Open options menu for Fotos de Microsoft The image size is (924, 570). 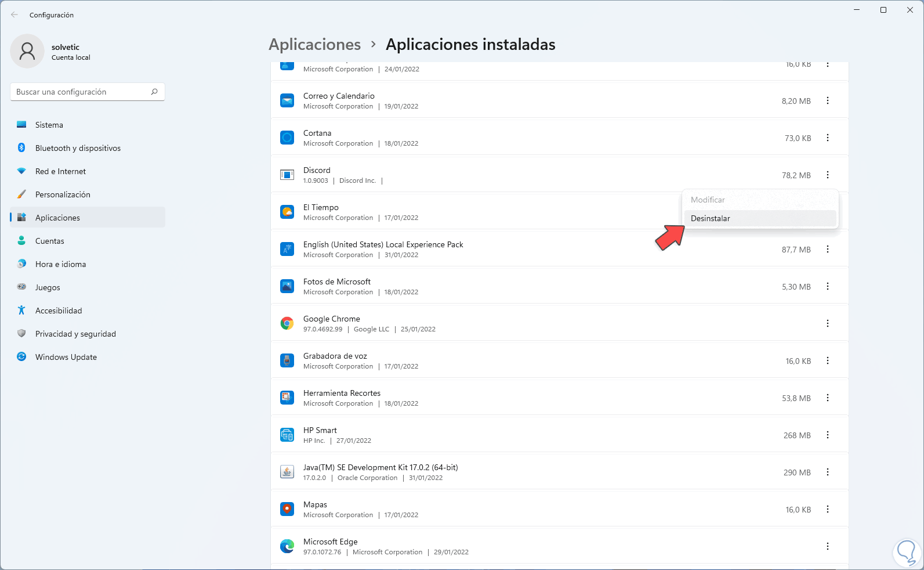pos(828,287)
